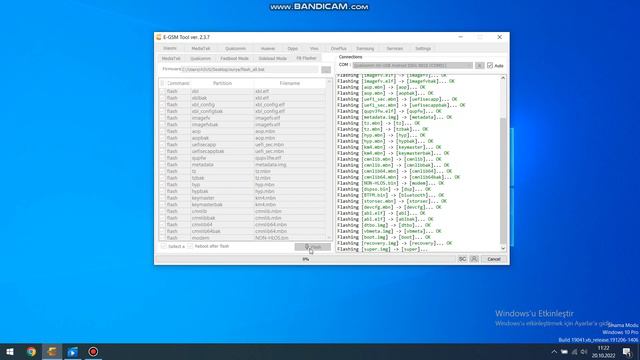
Task: Click the 'Flashing [super.img]' log line
Action: tap(382, 249)
